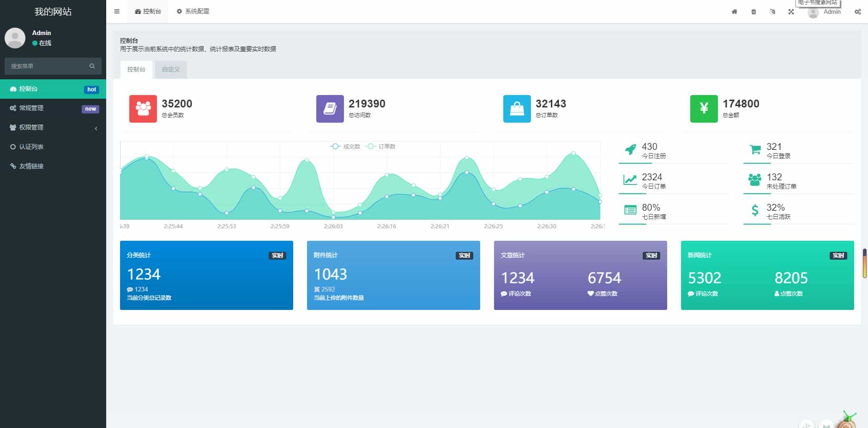Click the settings gear icon at top right
The width and height of the screenshot is (868, 428).
click(857, 12)
